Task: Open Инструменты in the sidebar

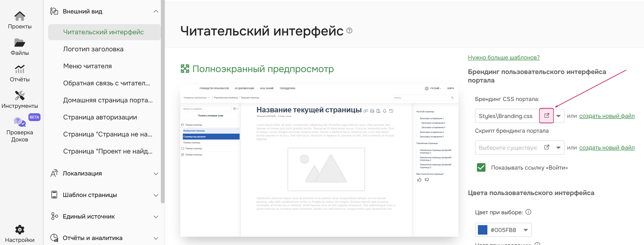Action: [x=19, y=100]
